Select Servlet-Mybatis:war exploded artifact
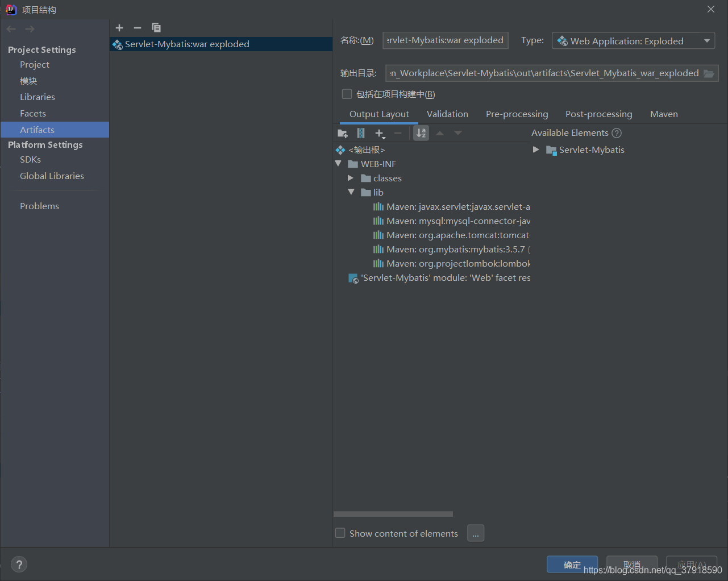728x581 pixels. tap(221, 44)
